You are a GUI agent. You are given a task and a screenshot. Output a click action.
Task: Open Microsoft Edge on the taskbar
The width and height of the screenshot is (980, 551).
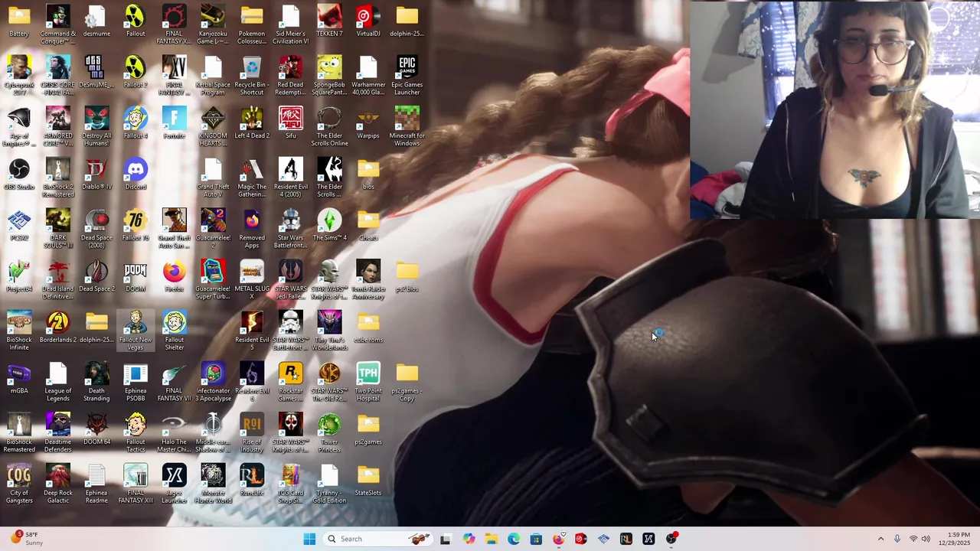514,539
